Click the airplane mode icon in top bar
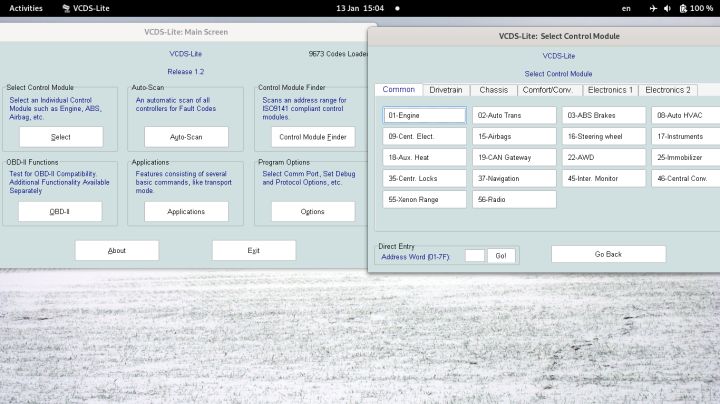 (x=653, y=8)
